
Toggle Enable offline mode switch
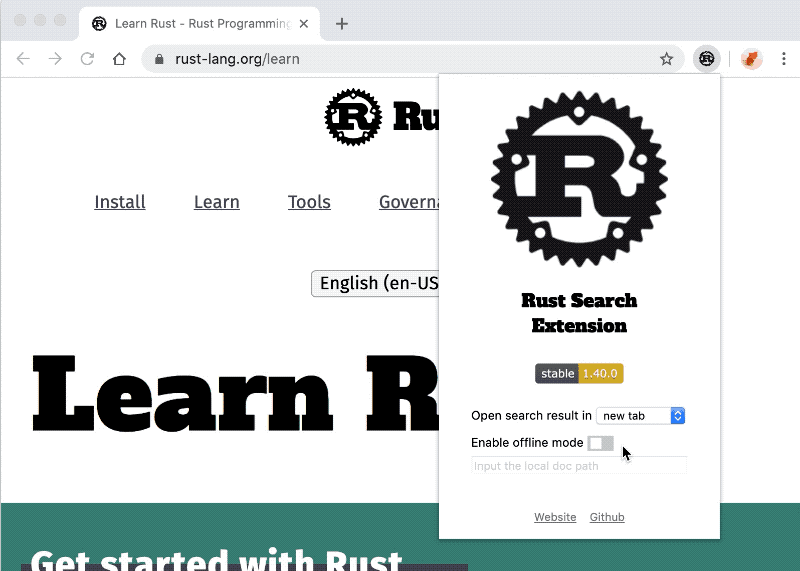coord(601,443)
